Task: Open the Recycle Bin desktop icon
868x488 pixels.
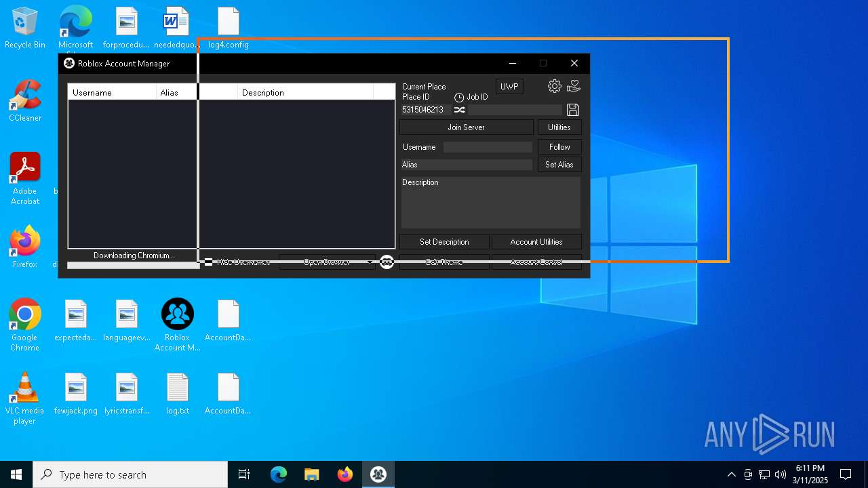Action: (25, 28)
